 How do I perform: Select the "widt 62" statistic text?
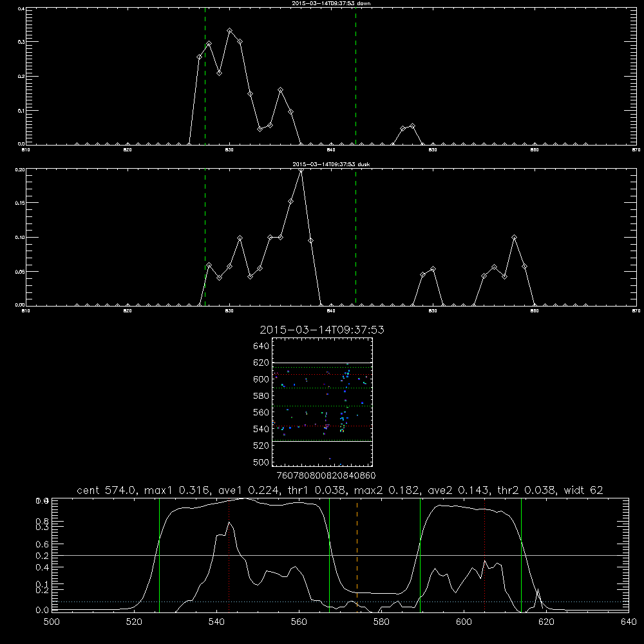click(x=583, y=490)
